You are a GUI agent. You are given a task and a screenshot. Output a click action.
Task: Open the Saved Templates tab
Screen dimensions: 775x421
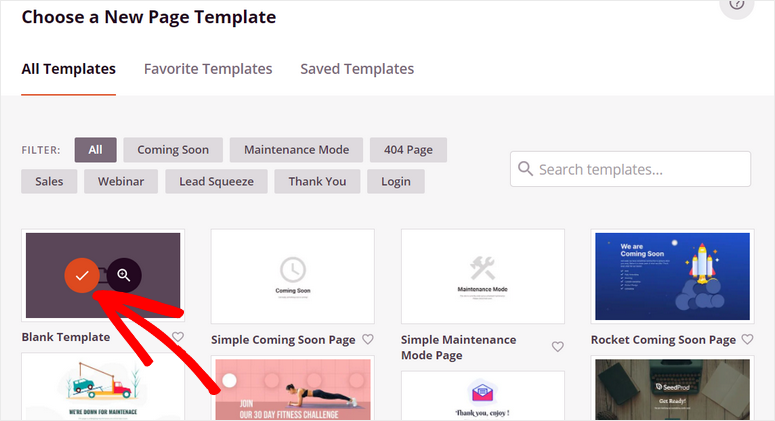click(357, 69)
